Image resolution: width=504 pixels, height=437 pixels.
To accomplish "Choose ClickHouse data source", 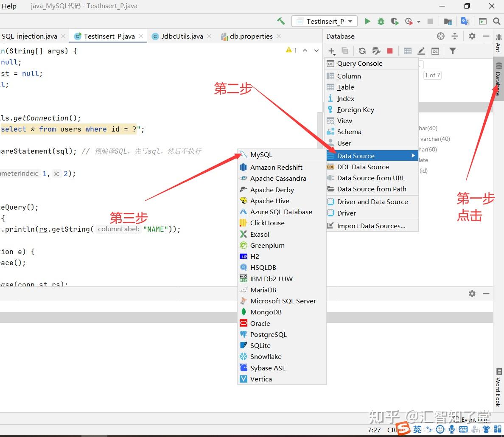I will (x=282, y=223).
